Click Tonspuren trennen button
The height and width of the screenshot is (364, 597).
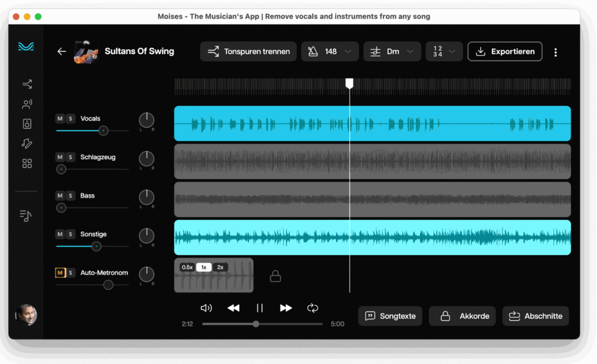point(248,51)
